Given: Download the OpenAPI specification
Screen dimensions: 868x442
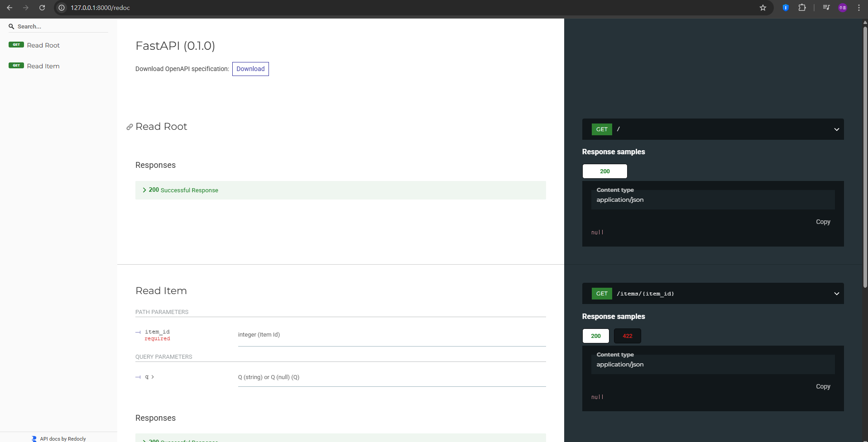Looking at the screenshot, I should click(x=250, y=69).
